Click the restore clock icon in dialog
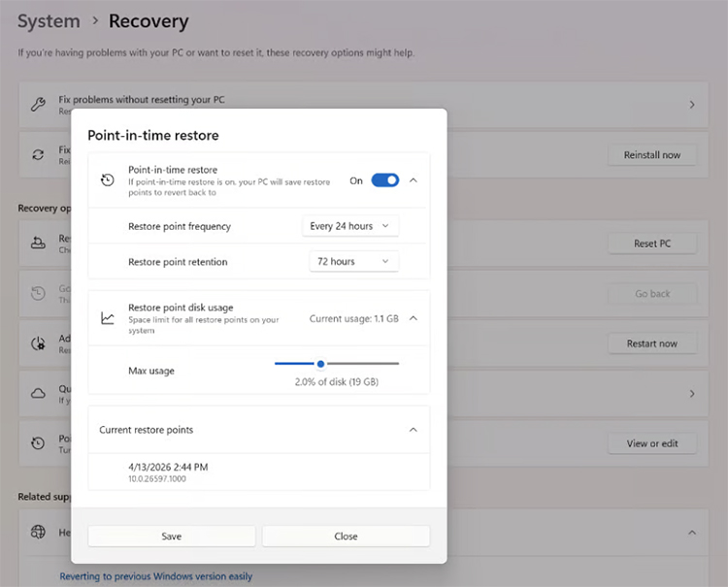This screenshot has height=587, width=728. point(108,180)
